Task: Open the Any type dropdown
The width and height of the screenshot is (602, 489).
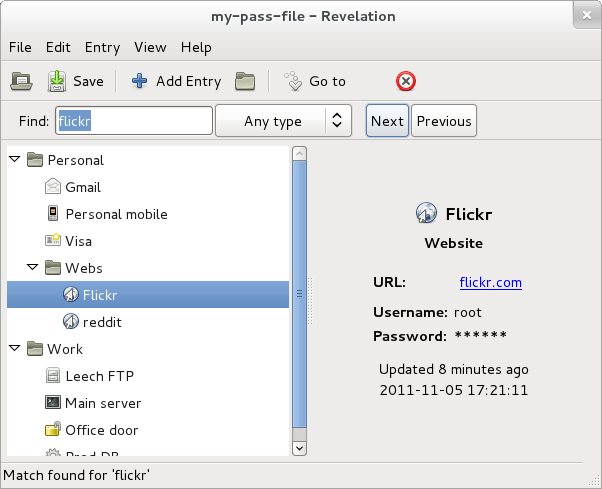Action: [283, 121]
